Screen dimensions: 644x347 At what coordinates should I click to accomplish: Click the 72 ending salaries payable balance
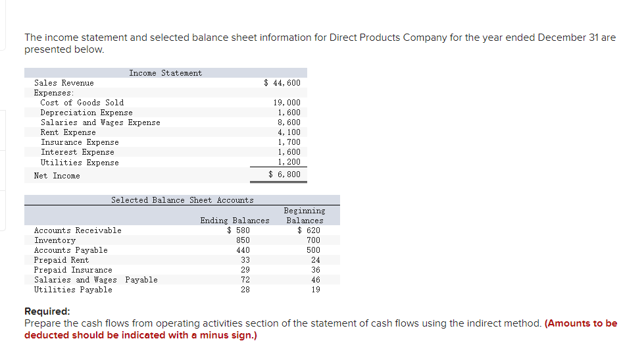pyautogui.click(x=245, y=280)
